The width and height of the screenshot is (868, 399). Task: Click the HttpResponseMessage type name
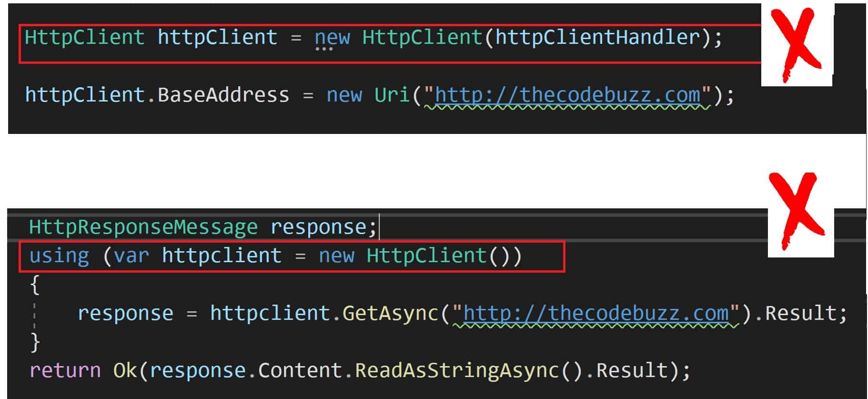pos(143,227)
